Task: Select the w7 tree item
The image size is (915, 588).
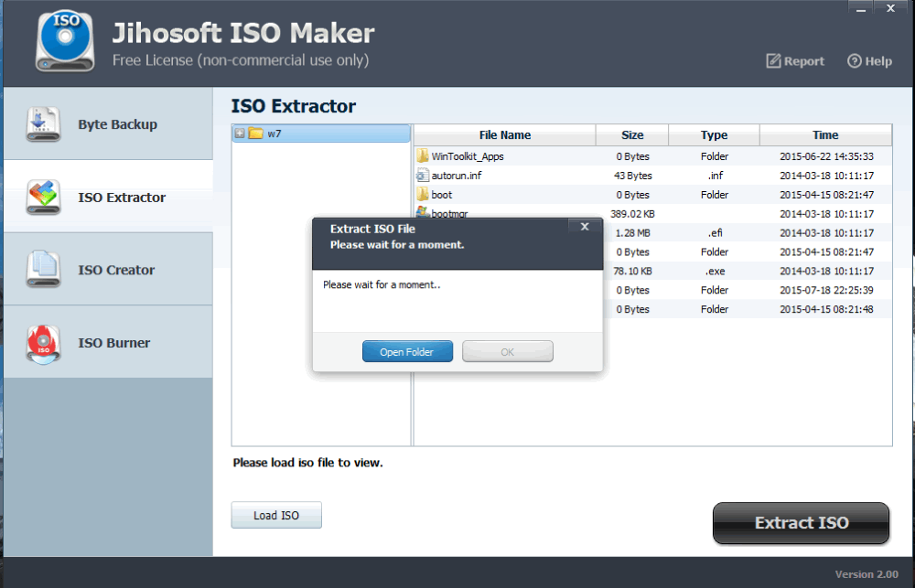Action: click(x=321, y=134)
